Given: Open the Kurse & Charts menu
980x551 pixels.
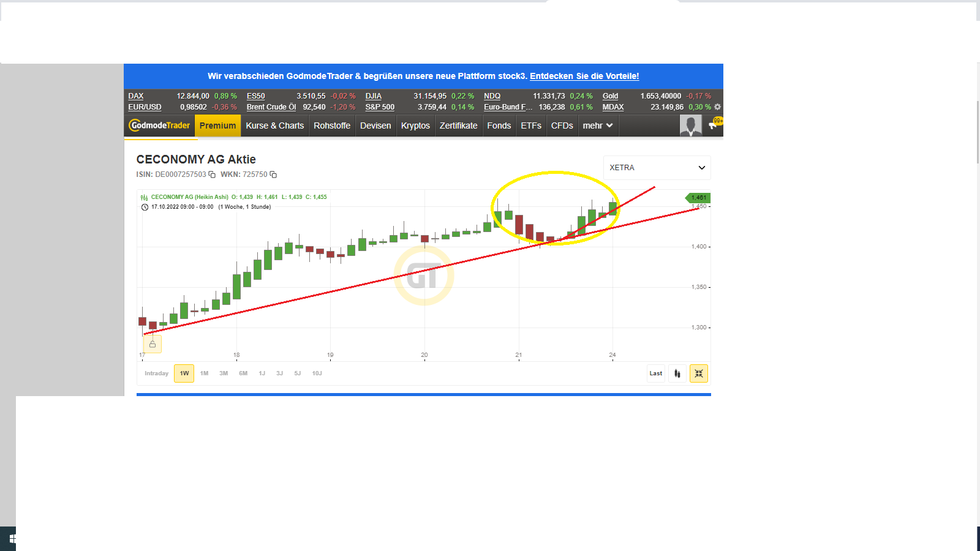Looking at the screenshot, I should pyautogui.click(x=274, y=126).
